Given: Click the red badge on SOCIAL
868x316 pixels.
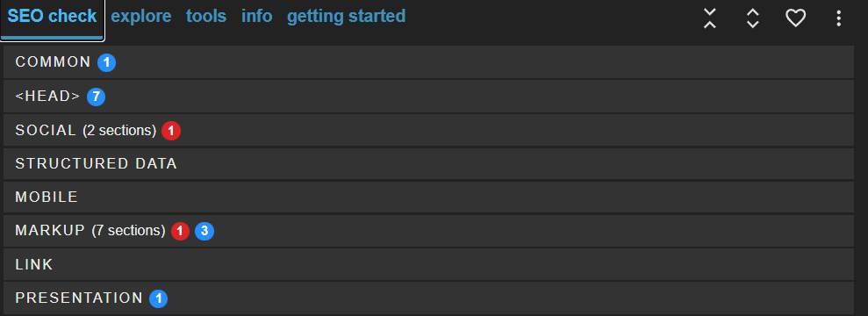Looking at the screenshot, I should pos(171,131).
